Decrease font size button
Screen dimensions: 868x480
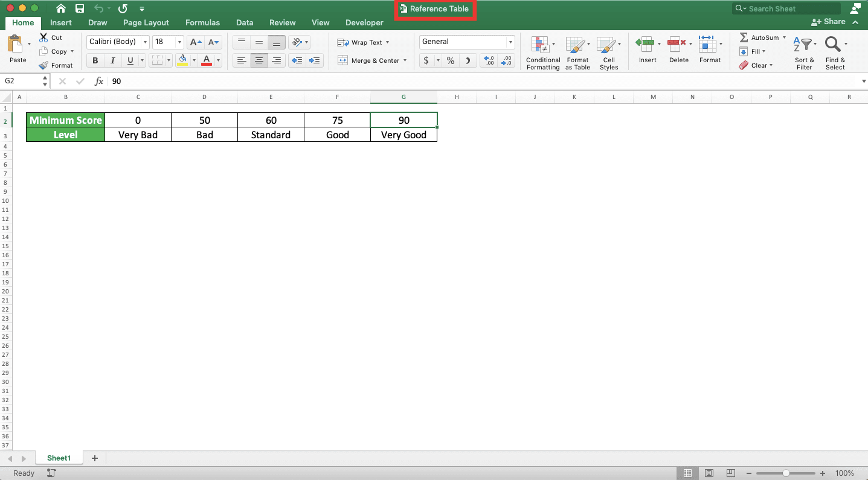tap(213, 42)
